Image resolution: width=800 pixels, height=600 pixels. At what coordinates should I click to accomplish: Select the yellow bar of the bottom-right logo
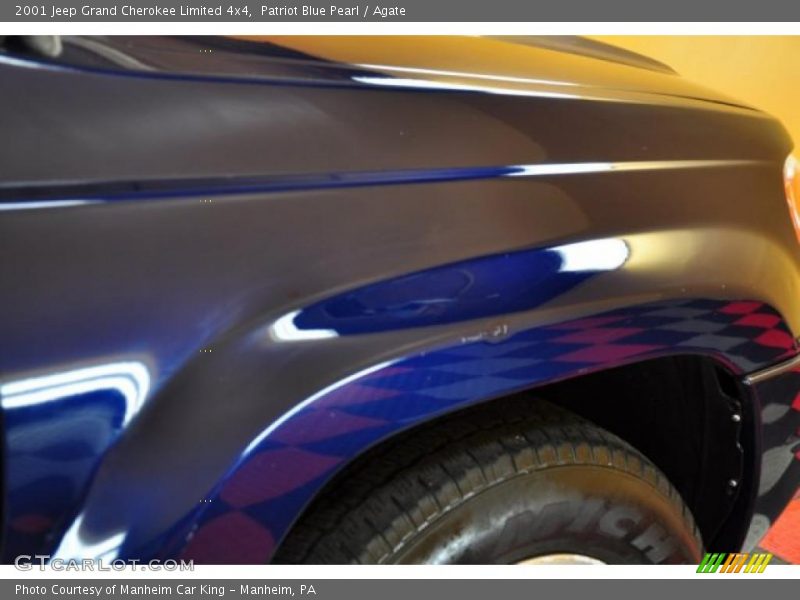tap(758, 562)
